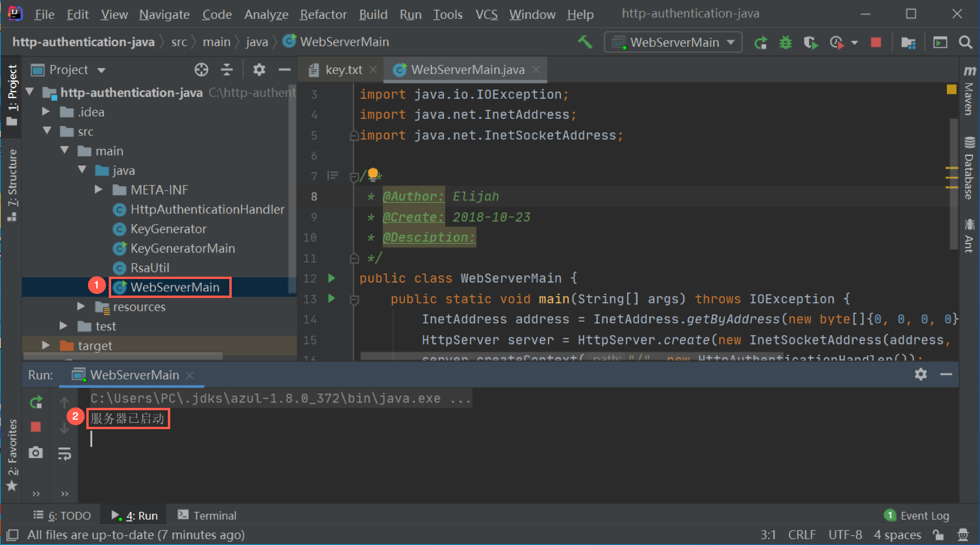Screen dimensions: 980x545
Task: Toggle tool window bars at bottom-left corner
Action: [12, 535]
